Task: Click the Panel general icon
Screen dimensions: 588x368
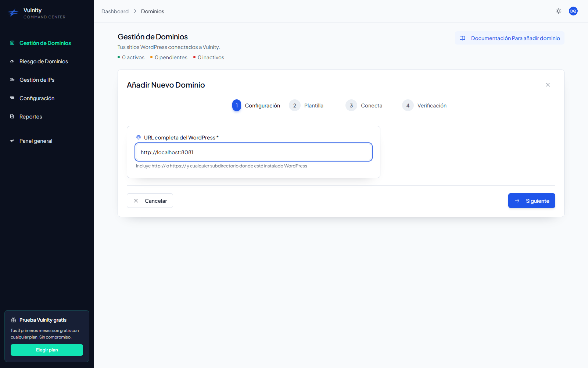Action: point(12,141)
